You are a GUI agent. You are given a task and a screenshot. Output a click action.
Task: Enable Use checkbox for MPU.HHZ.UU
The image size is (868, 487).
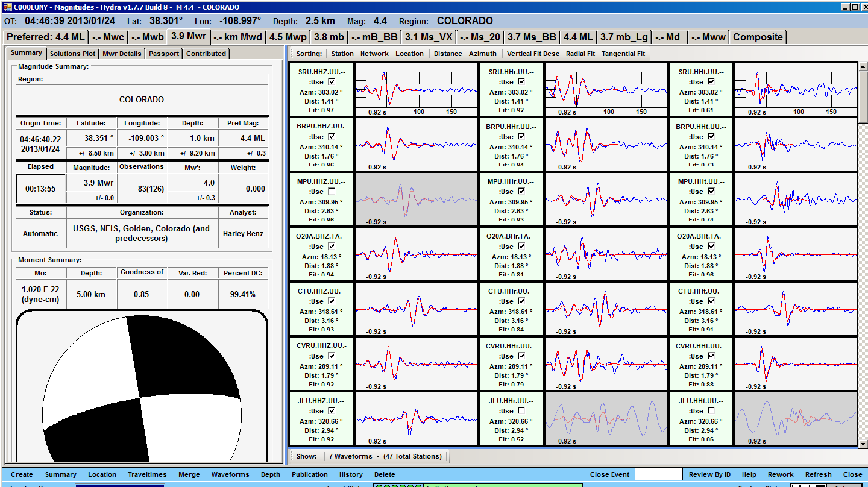point(332,191)
